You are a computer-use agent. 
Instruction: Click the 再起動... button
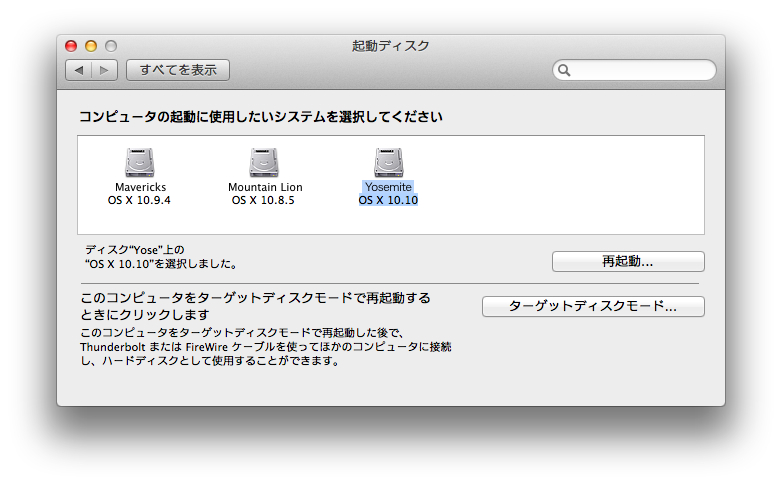(628, 261)
